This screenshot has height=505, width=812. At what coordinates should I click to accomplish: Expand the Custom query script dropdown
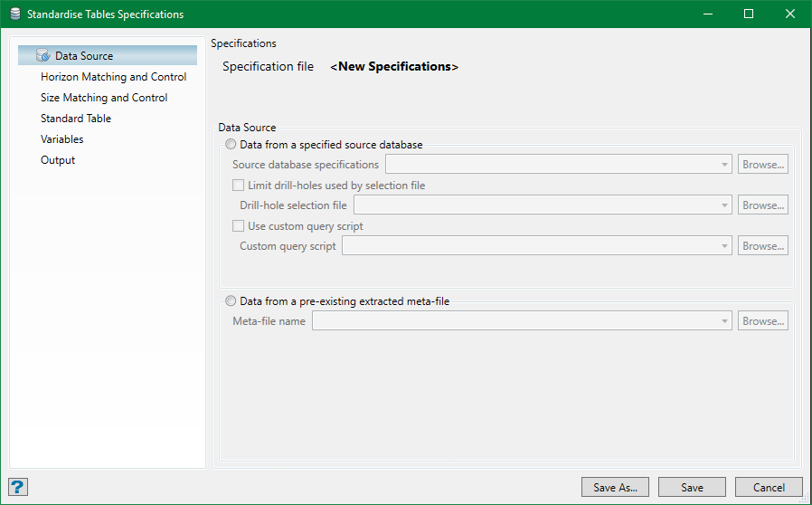pyautogui.click(x=724, y=246)
